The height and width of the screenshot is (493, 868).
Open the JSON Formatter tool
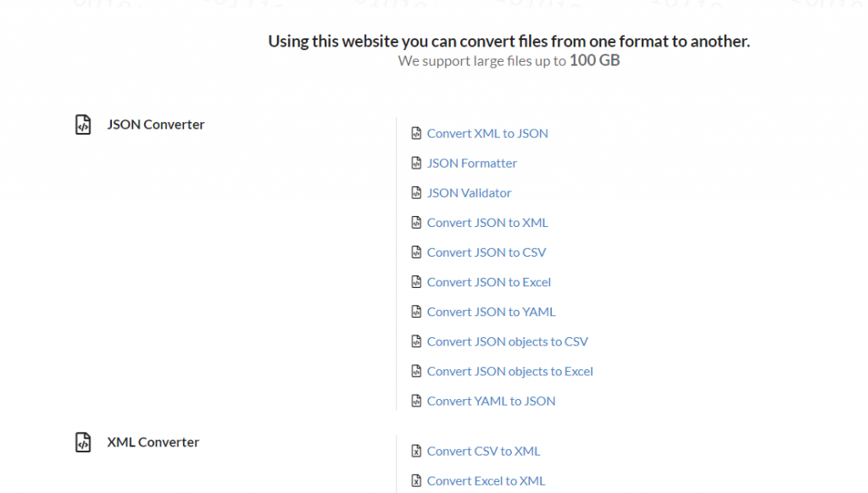point(472,163)
